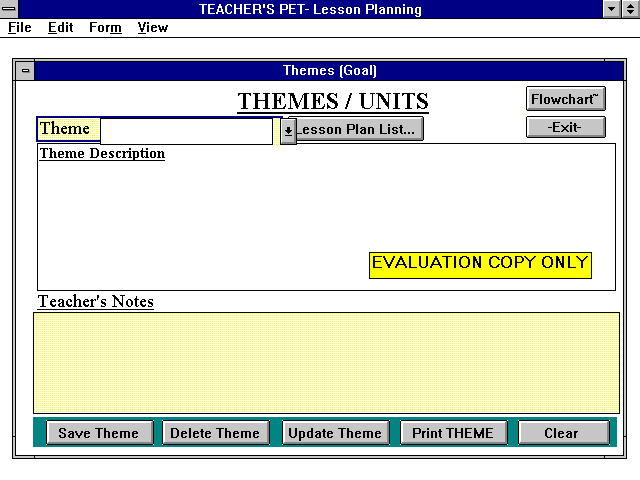Click inside the Theme name field

[x=186, y=131]
